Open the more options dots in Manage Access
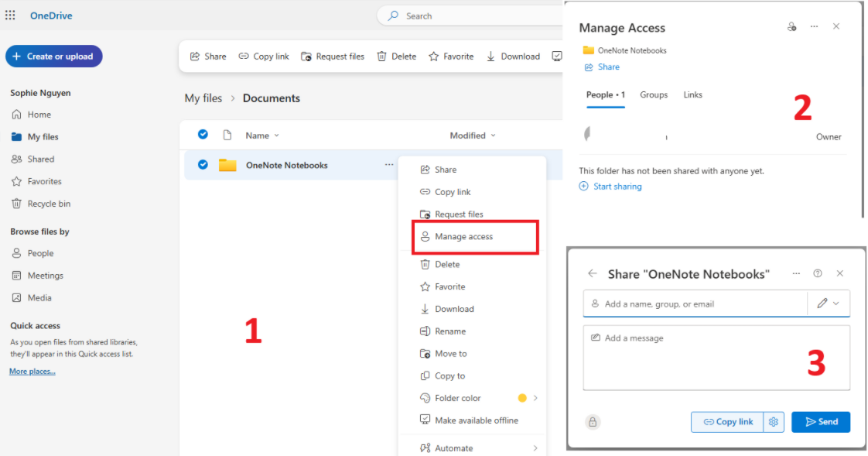The width and height of the screenshot is (868, 456). pyautogui.click(x=814, y=26)
